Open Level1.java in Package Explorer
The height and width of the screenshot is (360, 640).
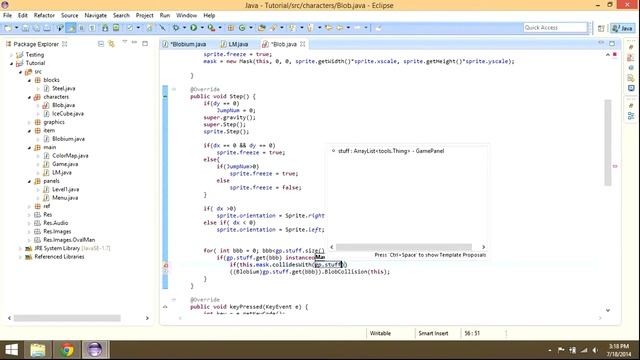click(65, 189)
